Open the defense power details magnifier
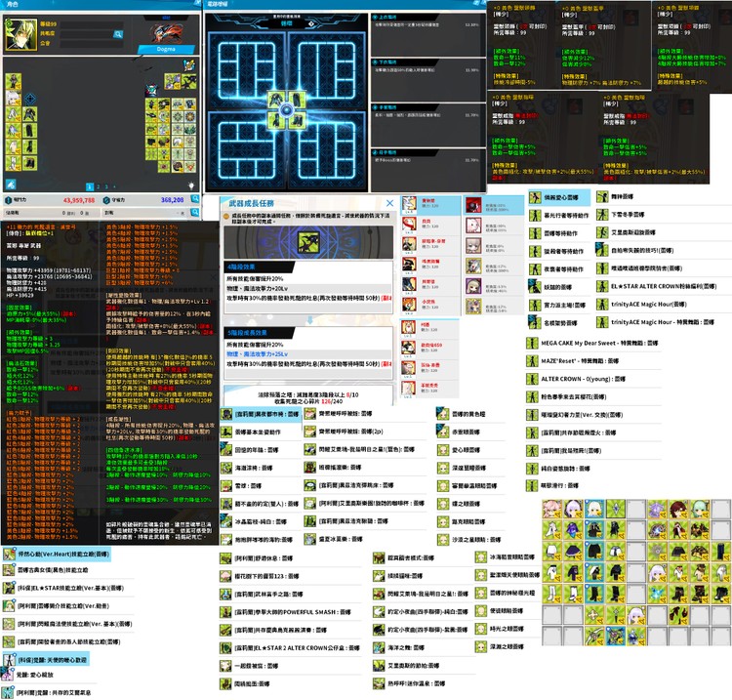The width and height of the screenshot is (732, 700). coord(193,198)
